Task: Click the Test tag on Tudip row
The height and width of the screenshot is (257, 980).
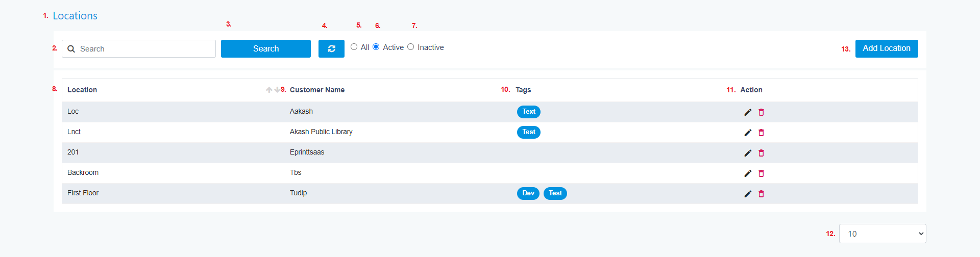Action: coord(555,193)
